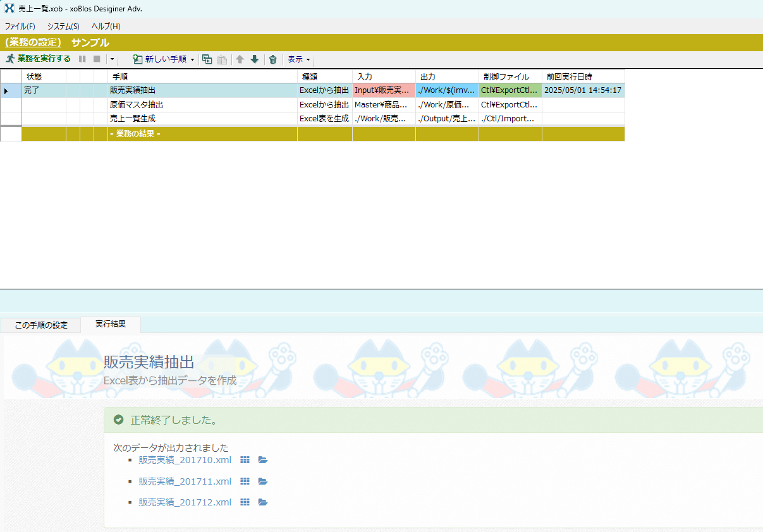Select the 売上一覧生成 step row
Image resolution: width=763 pixels, height=532 pixels.
click(x=133, y=118)
